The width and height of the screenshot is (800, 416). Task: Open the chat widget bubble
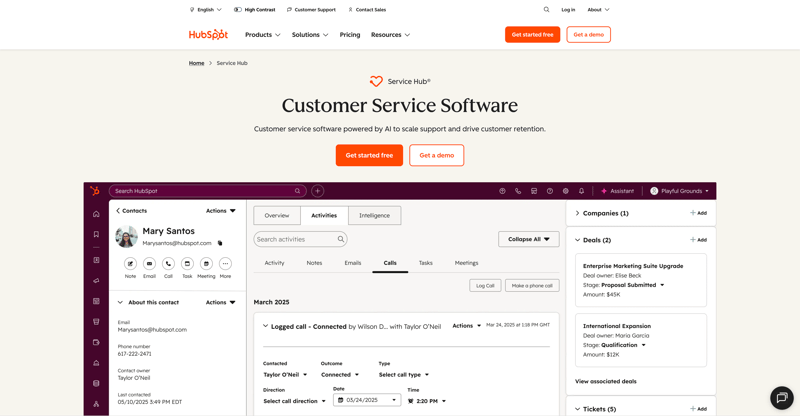click(x=782, y=398)
